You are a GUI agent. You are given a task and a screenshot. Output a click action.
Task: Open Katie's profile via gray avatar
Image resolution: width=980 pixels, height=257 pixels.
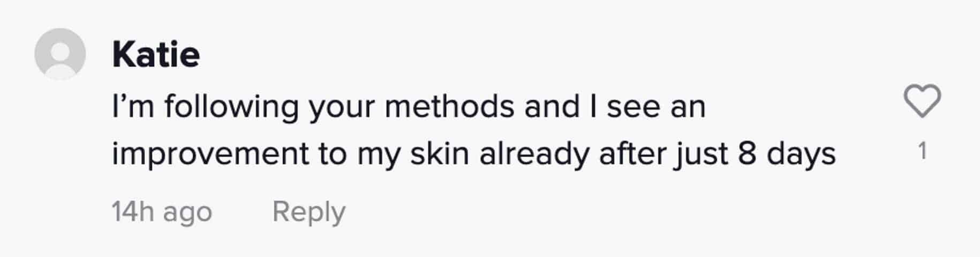click(x=60, y=54)
